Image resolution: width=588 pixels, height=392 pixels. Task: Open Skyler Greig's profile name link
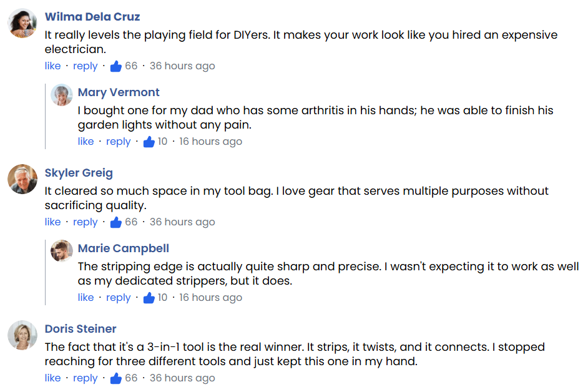click(79, 173)
